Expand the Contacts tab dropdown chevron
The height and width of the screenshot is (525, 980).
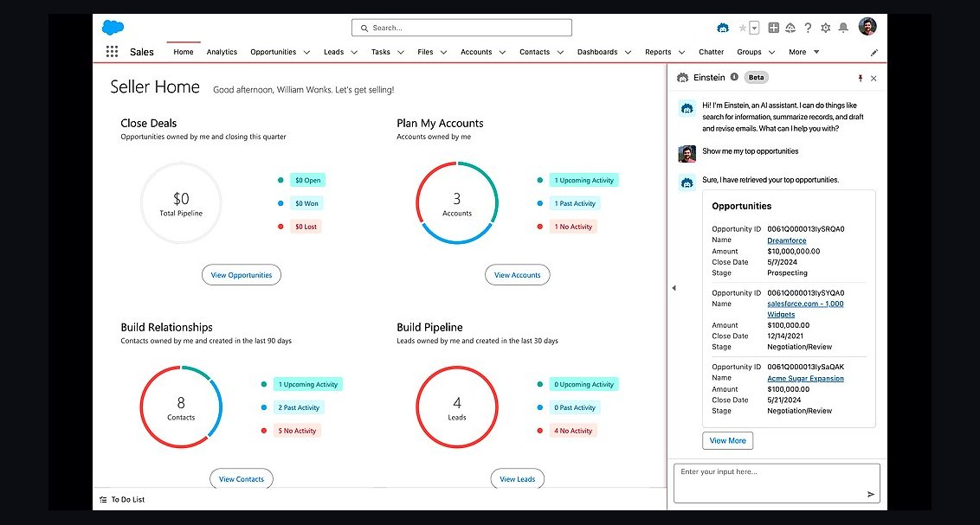pos(561,53)
